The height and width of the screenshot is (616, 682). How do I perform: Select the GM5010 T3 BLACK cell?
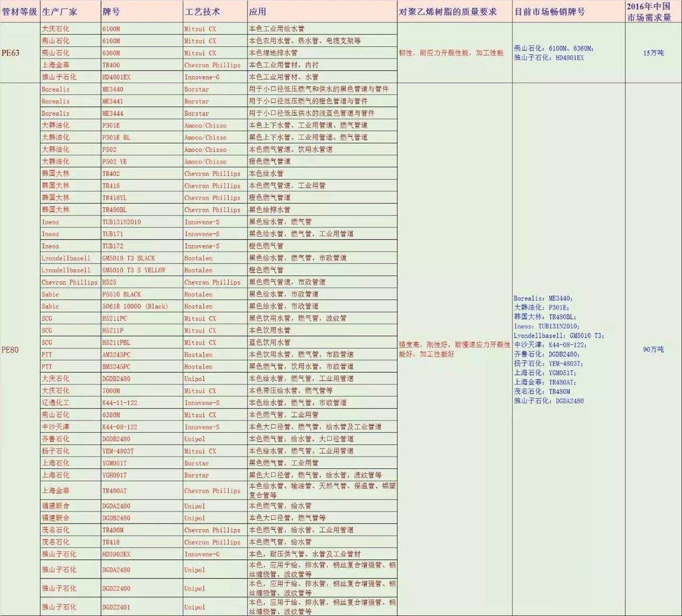tap(141, 258)
